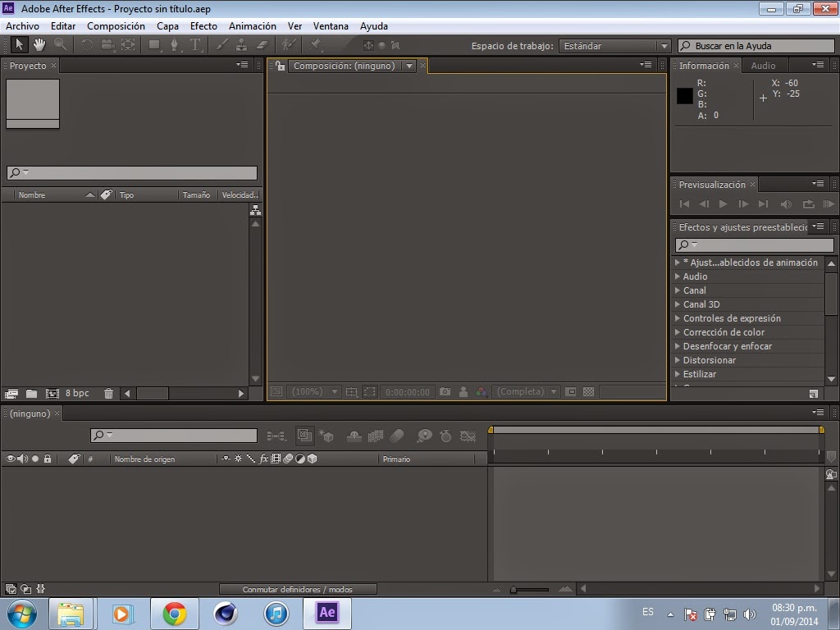Open the Graph Editor in timeline
840x630 pixels.
(x=468, y=436)
